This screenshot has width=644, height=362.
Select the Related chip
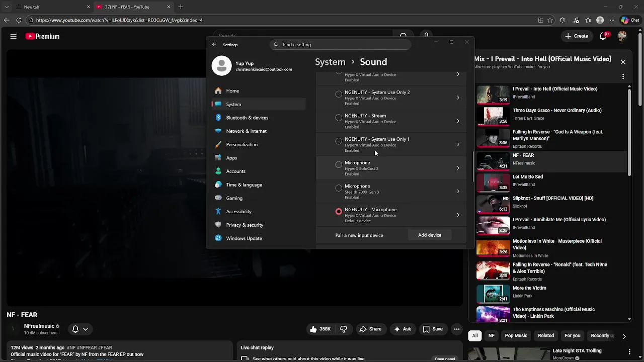tap(546, 336)
